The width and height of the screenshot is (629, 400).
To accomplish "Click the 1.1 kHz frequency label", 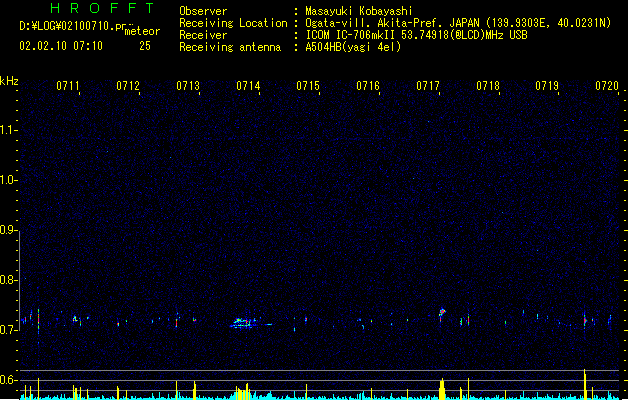I will (8, 130).
